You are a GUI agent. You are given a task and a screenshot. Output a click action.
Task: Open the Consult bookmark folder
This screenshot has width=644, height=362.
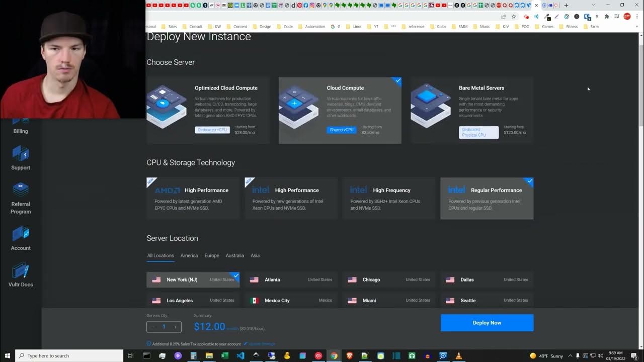point(192,26)
